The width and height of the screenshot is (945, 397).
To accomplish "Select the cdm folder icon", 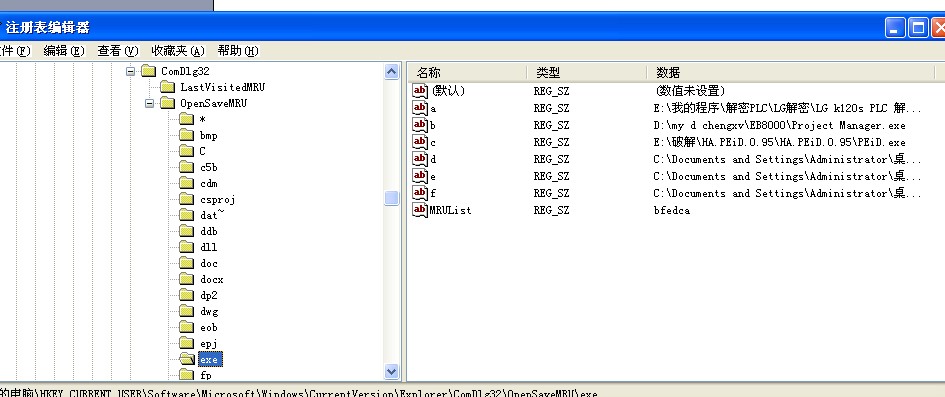I will (x=187, y=183).
